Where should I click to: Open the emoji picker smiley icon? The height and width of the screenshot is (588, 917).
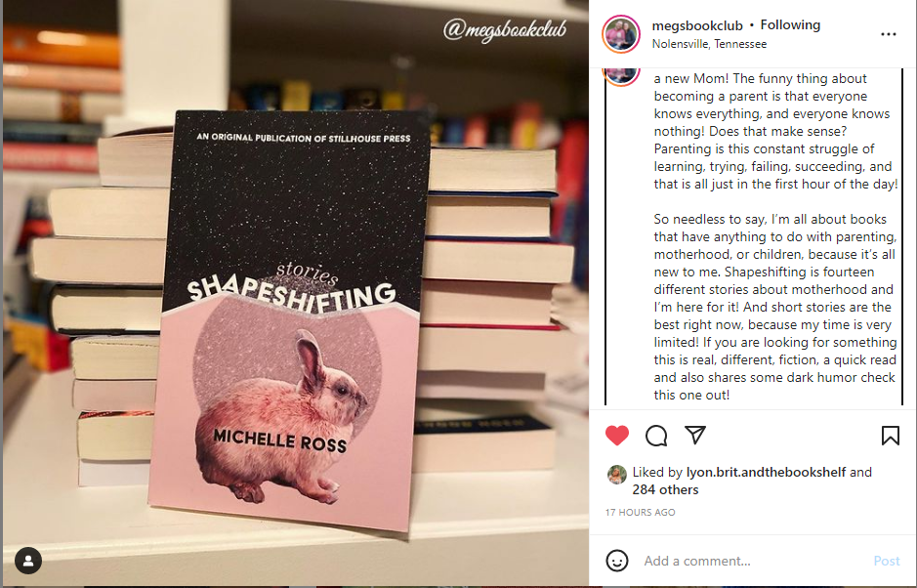coord(617,561)
